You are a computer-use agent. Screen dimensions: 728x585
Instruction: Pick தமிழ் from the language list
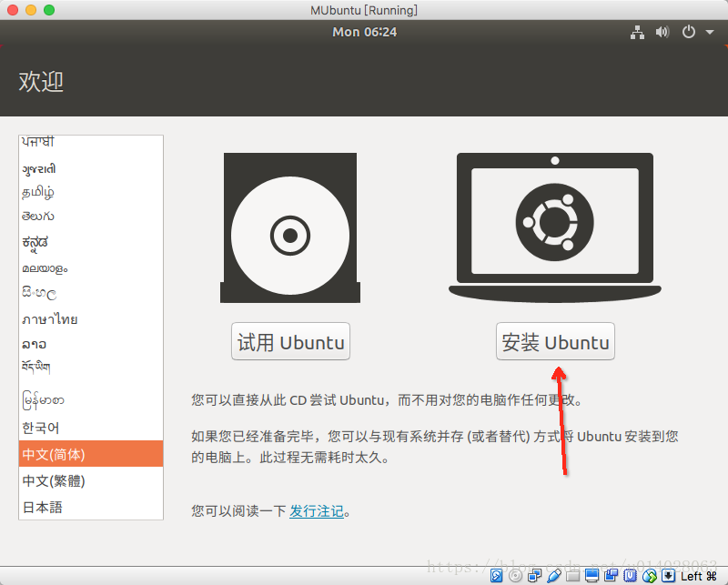click(x=91, y=192)
